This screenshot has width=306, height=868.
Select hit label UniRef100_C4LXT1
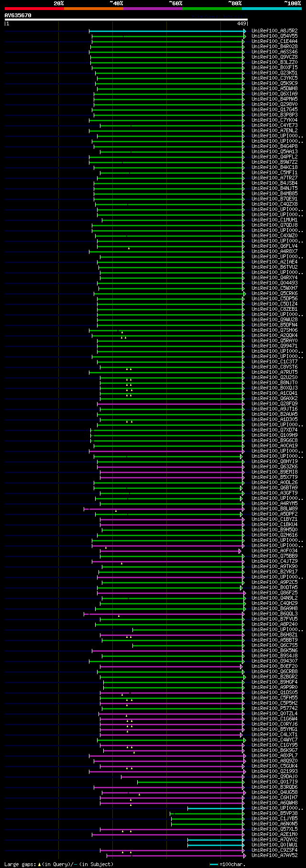pos(274,734)
